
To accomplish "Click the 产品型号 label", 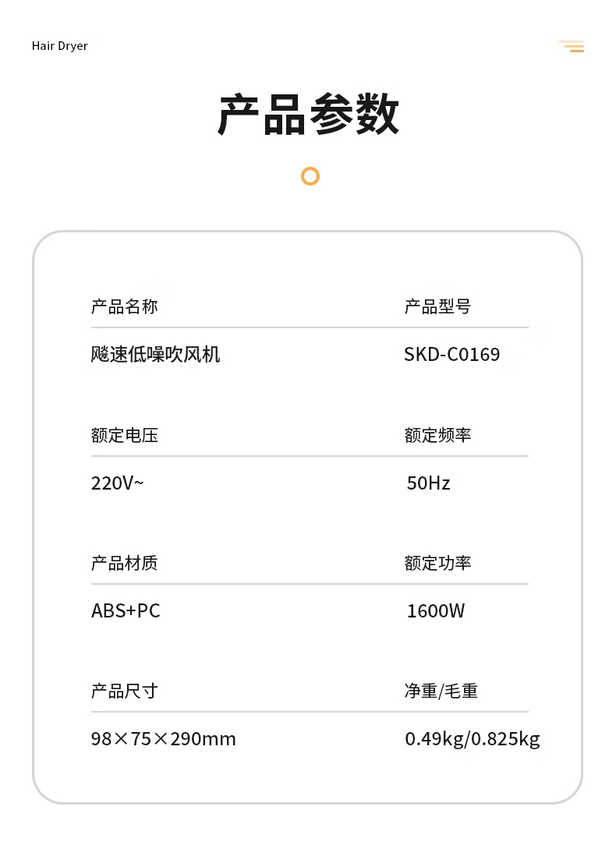I will point(437,306).
